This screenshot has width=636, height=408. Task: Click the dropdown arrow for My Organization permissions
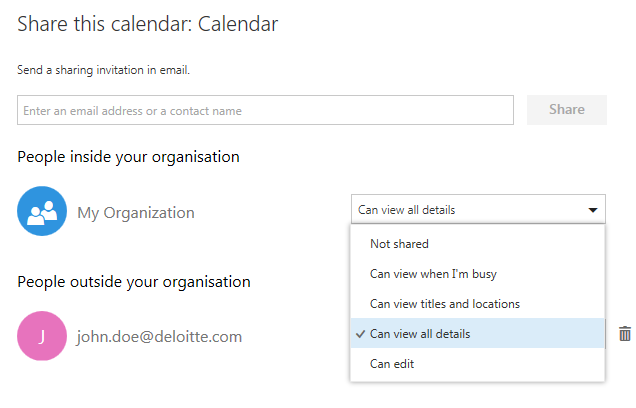coord(593,210)
